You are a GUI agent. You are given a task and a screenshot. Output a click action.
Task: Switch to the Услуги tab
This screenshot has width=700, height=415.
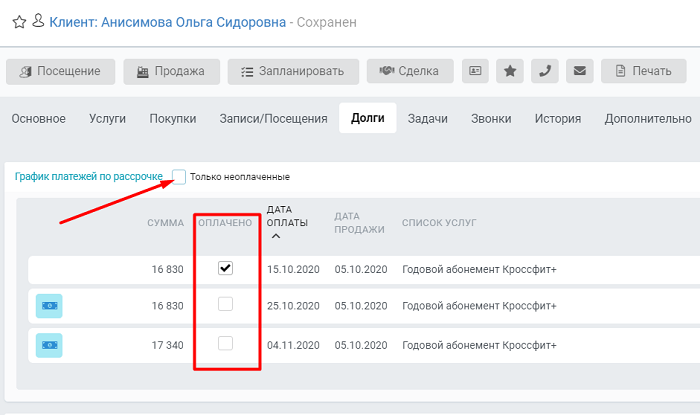[107, 119]
